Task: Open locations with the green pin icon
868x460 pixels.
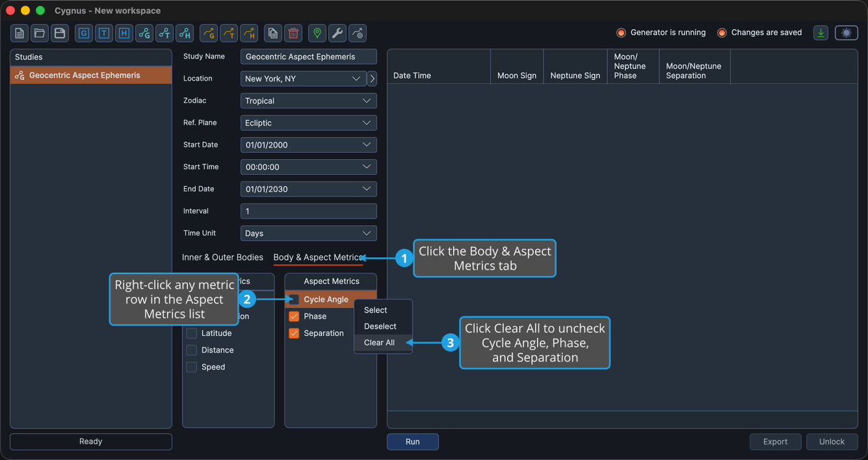Action: [x=317, y=32]
